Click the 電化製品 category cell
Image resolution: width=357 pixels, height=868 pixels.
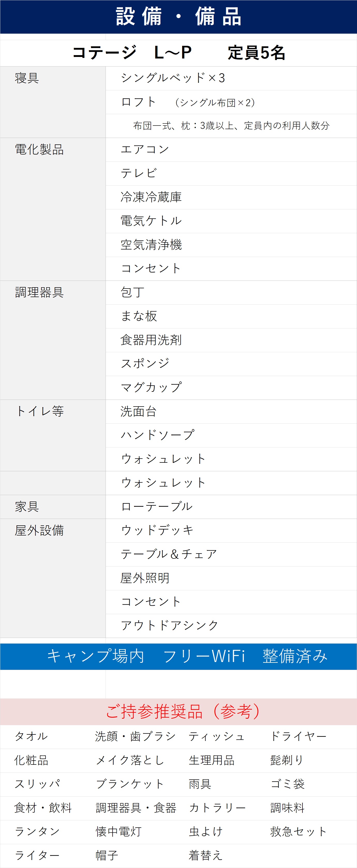[x=39, y=150]
